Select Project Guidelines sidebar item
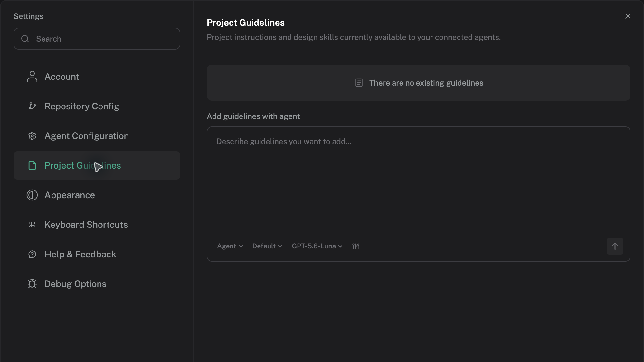 point(97,165)
